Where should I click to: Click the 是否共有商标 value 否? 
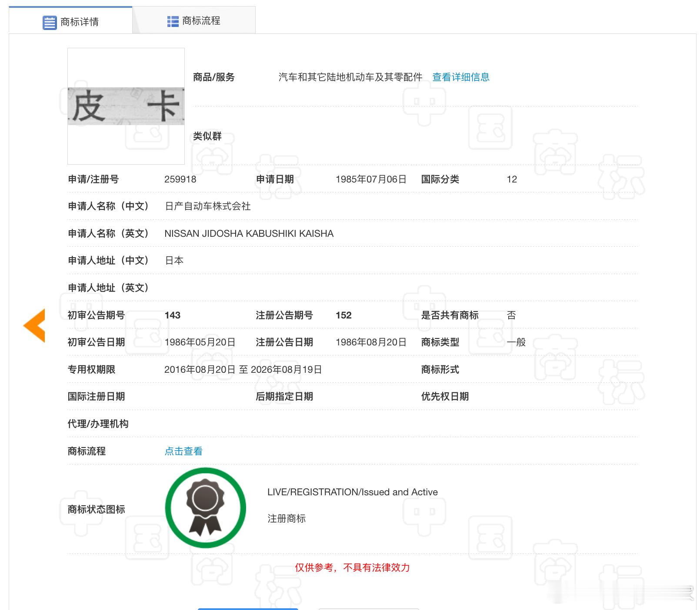pyautogui.click(x=511, y=315)
